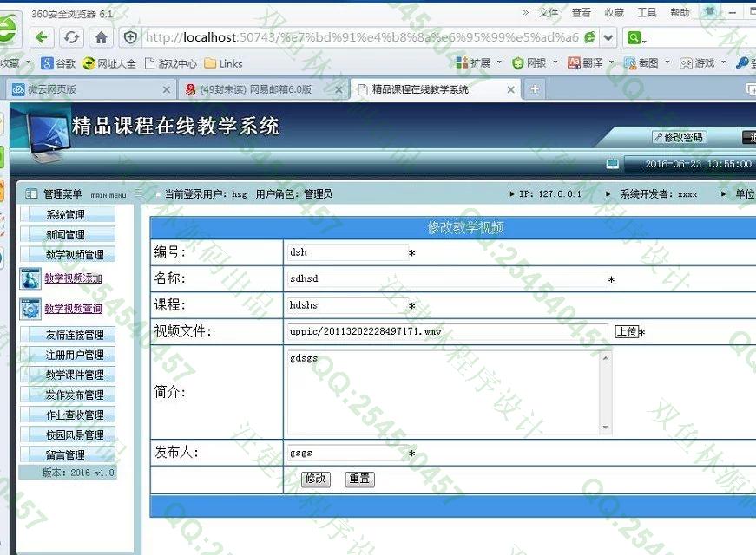This screenshot has height=555, width=756.
Task: Click the 课程 field containing hdshs
Action: [348, 305]
